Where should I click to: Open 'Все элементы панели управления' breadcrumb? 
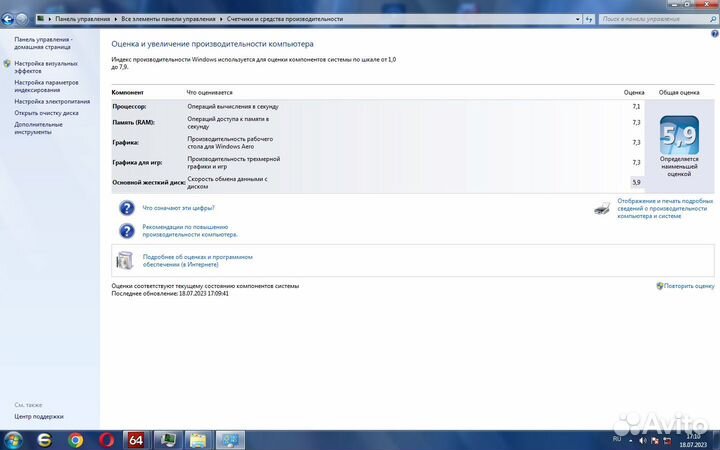168,19
